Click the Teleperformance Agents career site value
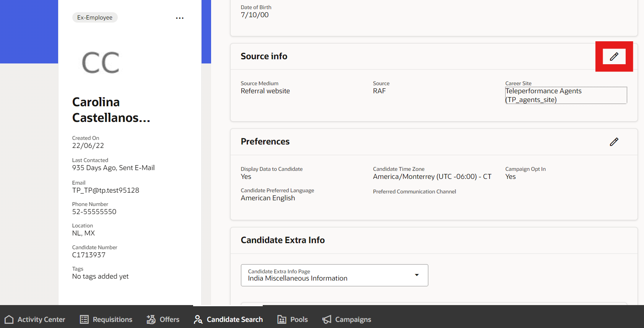 click(x=566, y=95)
